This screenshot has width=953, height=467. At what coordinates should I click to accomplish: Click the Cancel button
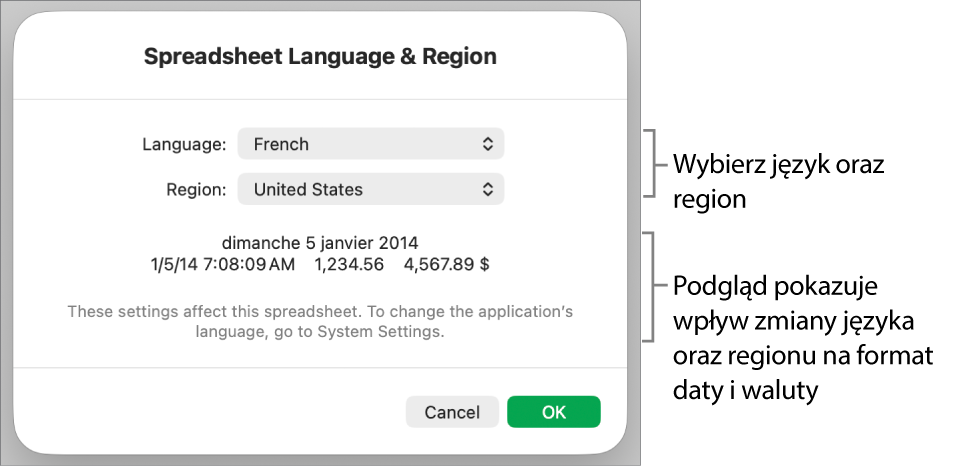(452, 412)
